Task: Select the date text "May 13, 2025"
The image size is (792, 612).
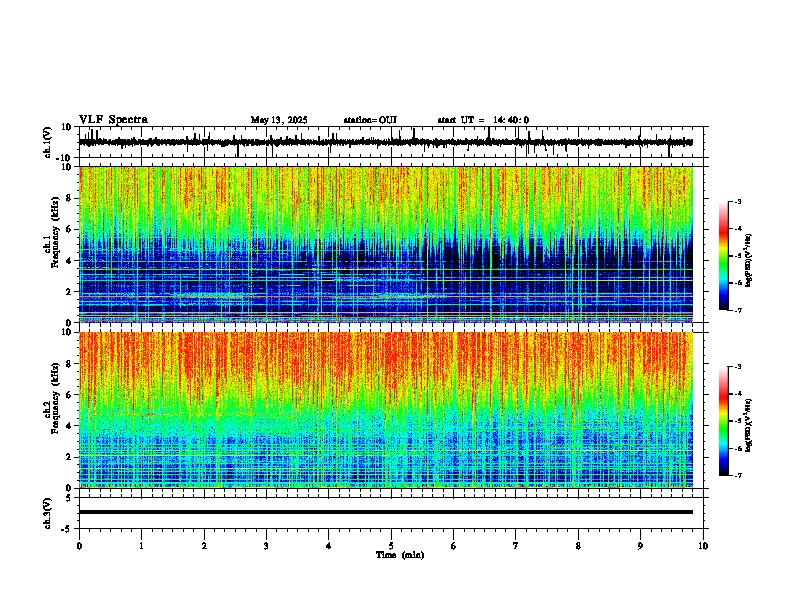Action: point(279,120)
